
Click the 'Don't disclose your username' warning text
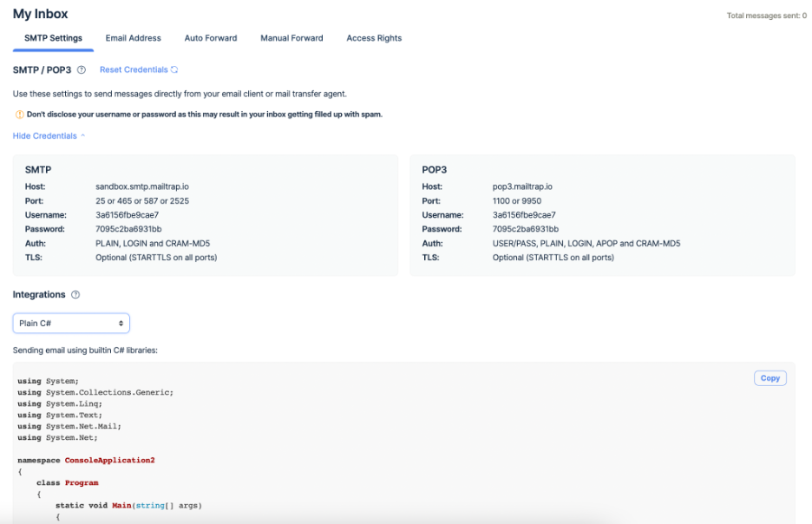click(205, 115)
